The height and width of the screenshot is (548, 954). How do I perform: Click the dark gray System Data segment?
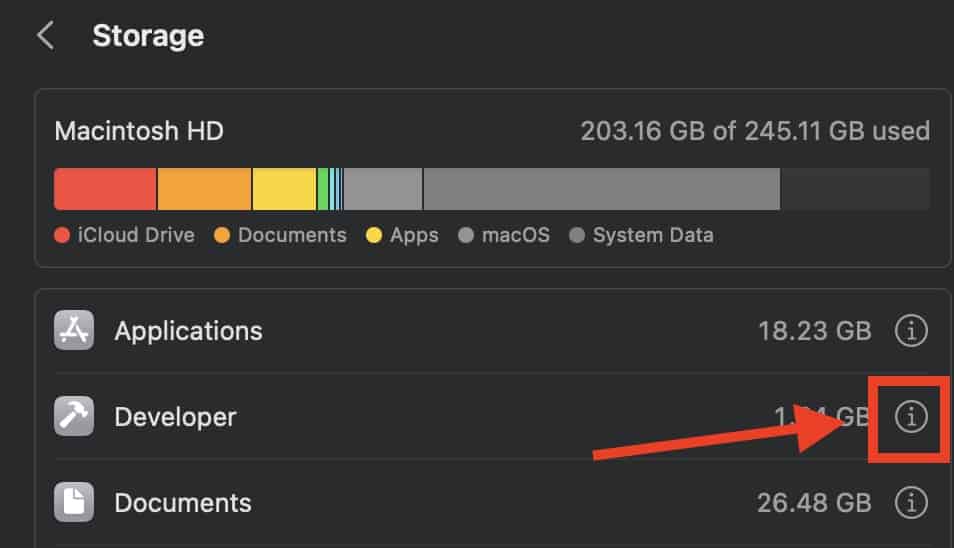[x=600, y=189]
